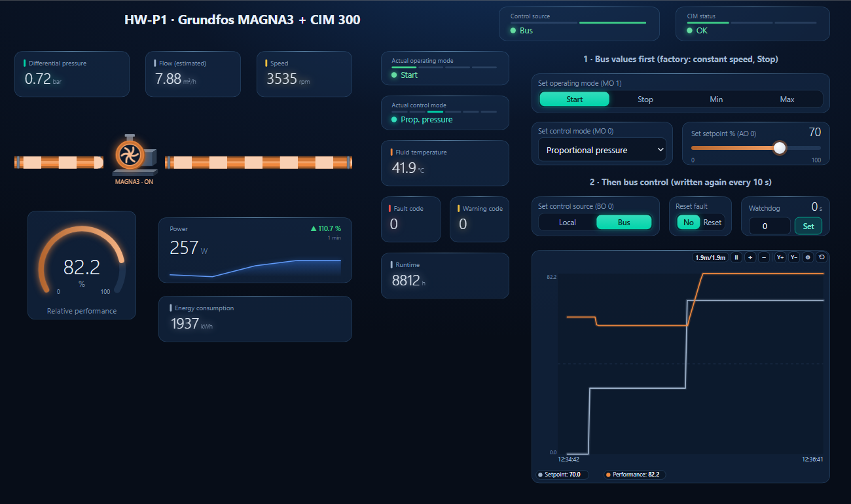Screen dimensions: 851x504
Task: Click the Warning code value
Action: pyautogui.click(x=463, y=225)
